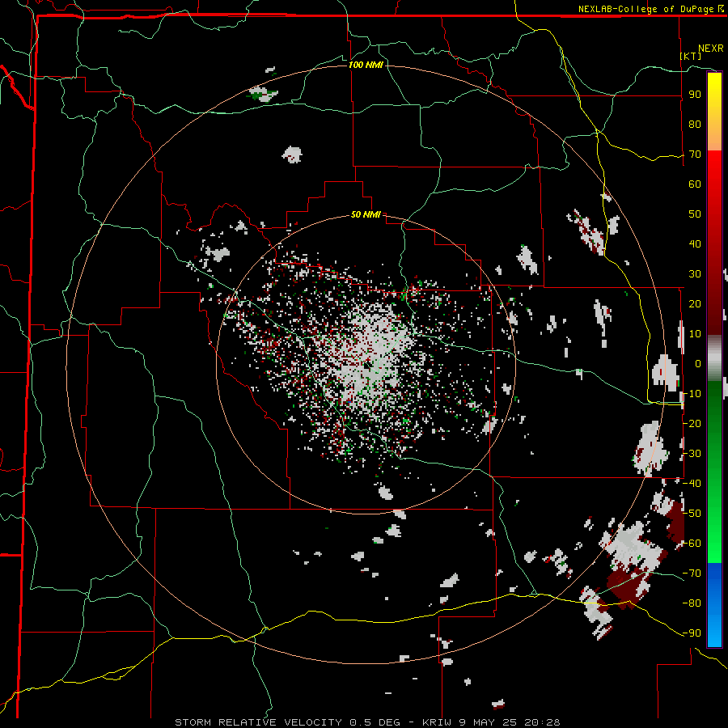
Task: Select the -70 knot scale label
Action: [692, 574]
